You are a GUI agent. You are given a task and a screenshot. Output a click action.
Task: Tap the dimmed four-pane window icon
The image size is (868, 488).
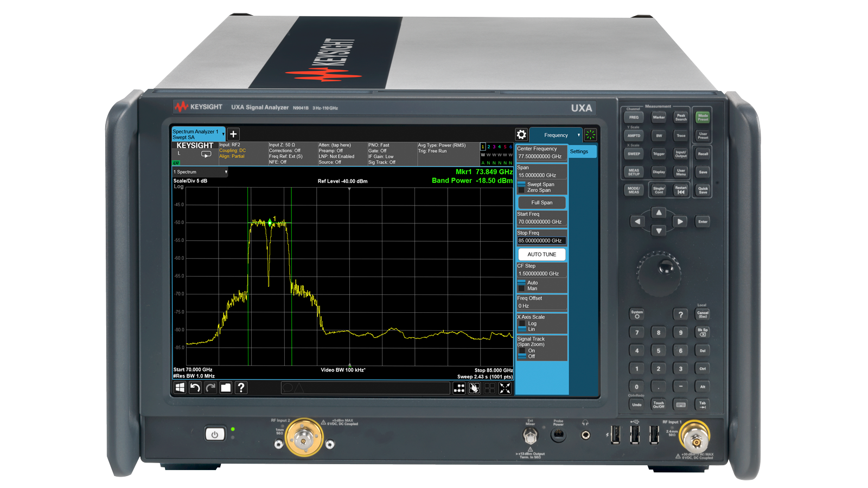489,388
